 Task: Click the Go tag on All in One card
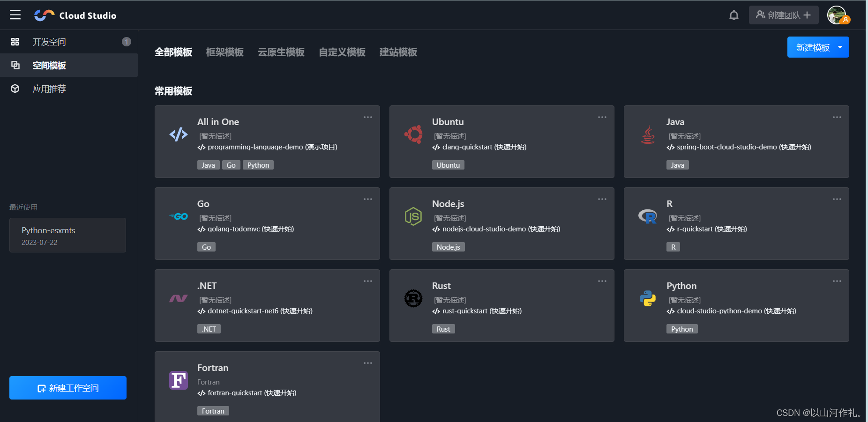tap(231, 165)
